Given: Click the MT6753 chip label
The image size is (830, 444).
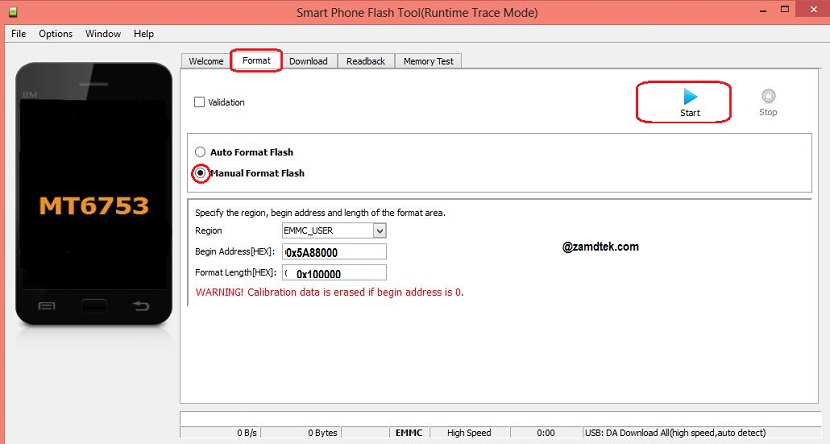Looking at the screenshot, I should tap(94, 205).
